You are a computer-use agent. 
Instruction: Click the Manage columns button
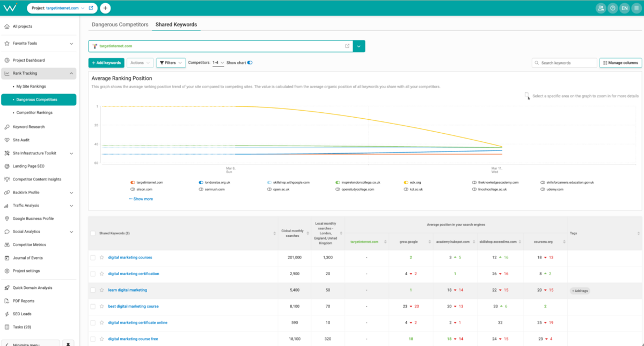[620, 63]
